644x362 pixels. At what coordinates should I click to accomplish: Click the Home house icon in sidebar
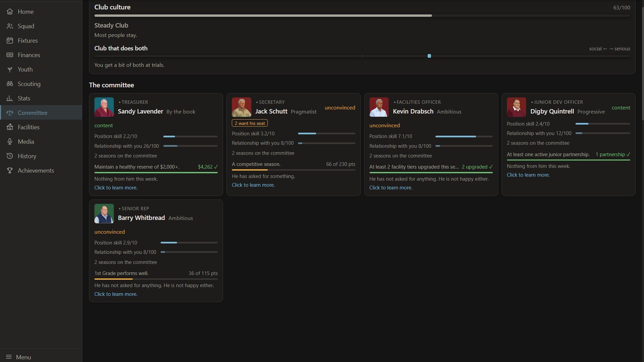coord(10,11)
